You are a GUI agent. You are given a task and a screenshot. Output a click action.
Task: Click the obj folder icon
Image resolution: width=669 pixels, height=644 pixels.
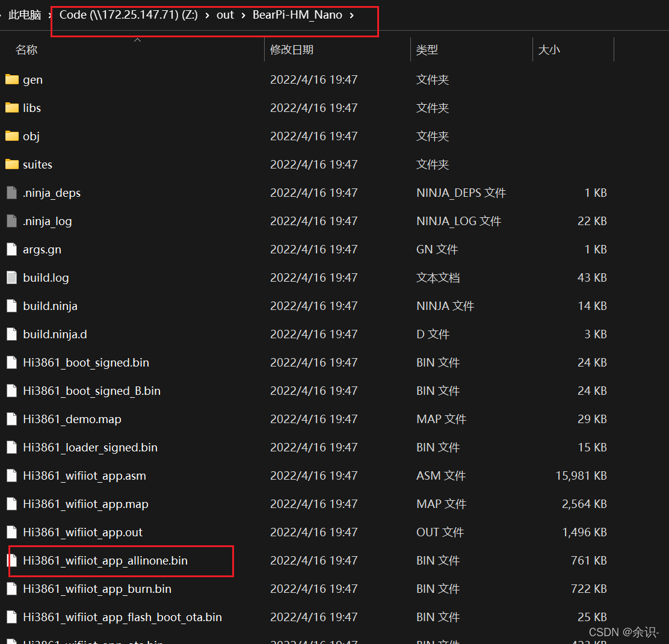coord(12,135)
